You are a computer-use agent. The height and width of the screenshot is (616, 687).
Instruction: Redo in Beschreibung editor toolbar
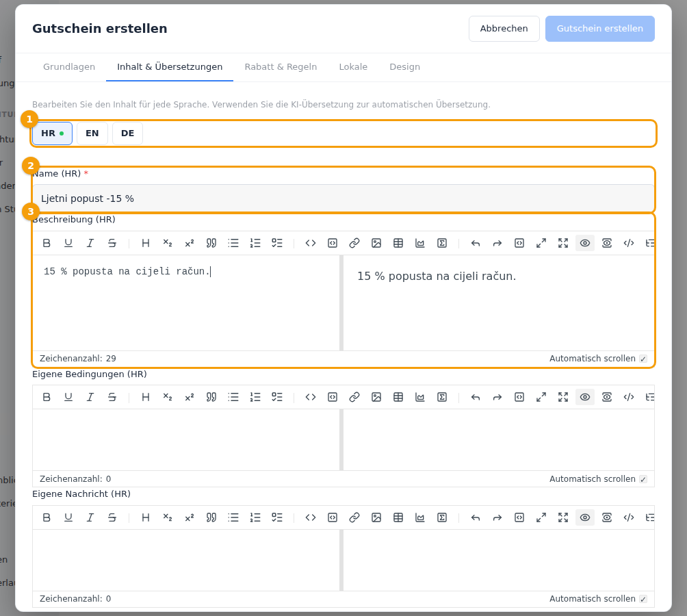pyautogui.click(x=497, y=243)
